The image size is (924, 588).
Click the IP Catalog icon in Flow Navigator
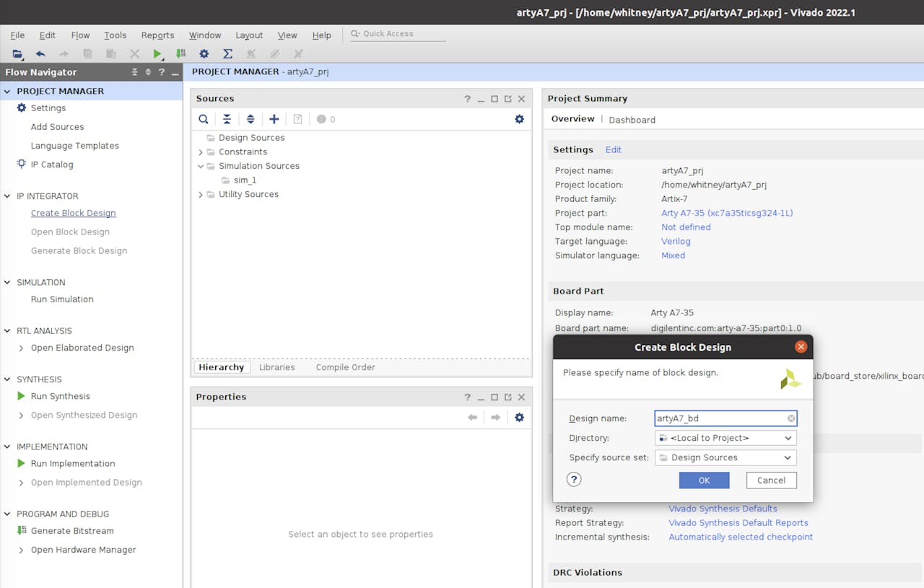coord(21,164)
